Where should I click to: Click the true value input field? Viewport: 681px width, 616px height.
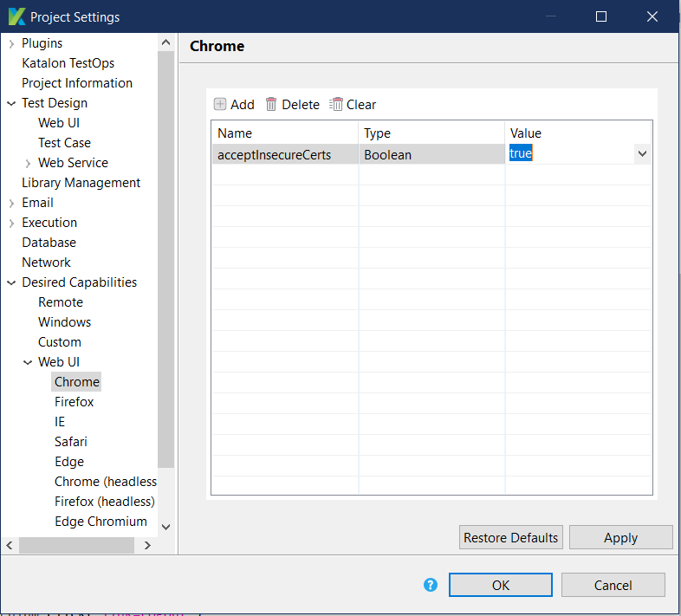pos(570,153)
